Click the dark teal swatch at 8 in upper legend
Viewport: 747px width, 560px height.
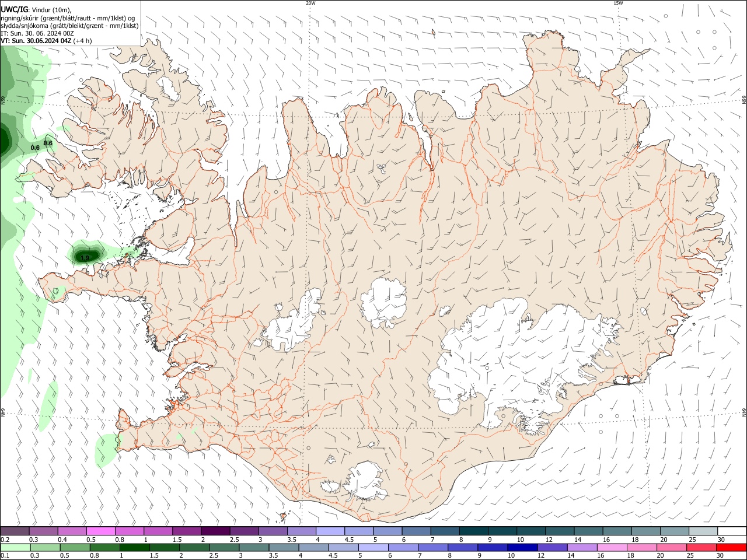pos(473,531)
